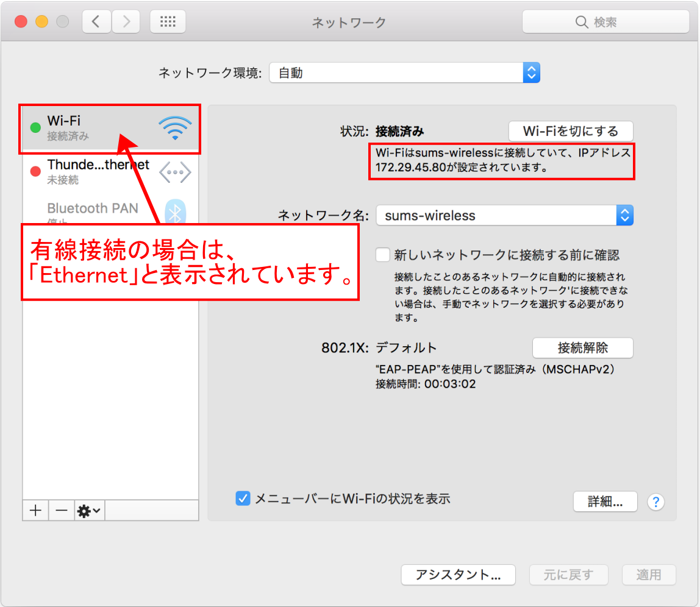
Task: Expand the sums-wireless network name dropdown
Action: click(x=504, y=215)
